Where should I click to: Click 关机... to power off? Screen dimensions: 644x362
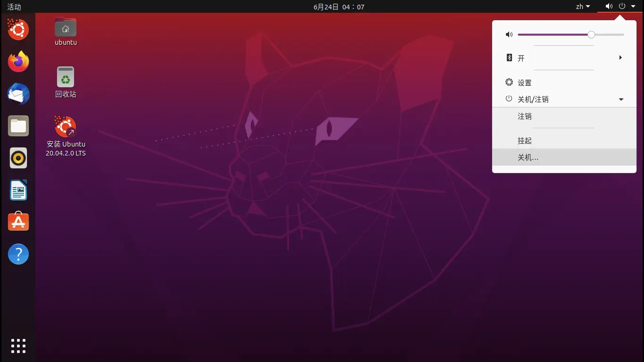click(x=528, y=157)
